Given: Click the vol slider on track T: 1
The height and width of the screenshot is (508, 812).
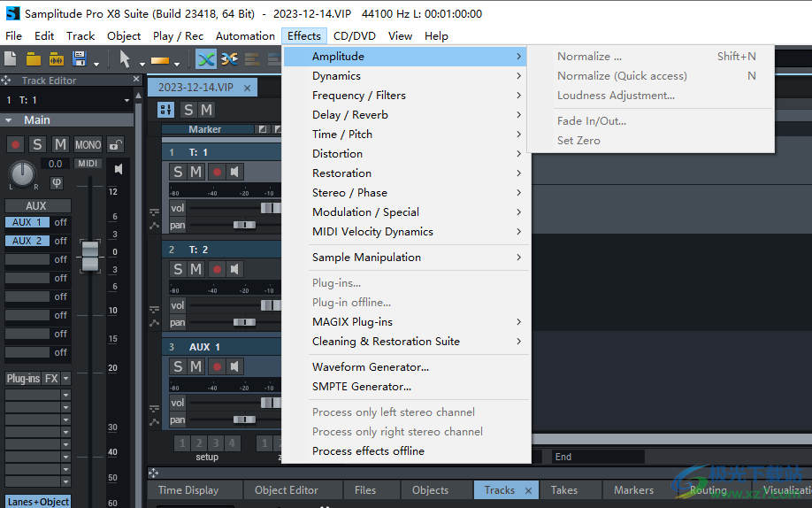Looking at the screenshot, I should pyautogui.click(x=271, y=208).
